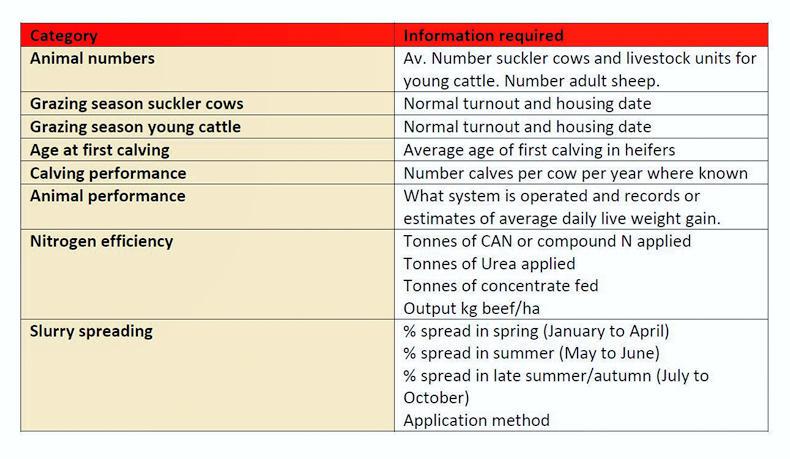Click "Tonnes of CAN or compound N applied"
The height and width of the screenshot is (459, 790).
tap(547, 241)
